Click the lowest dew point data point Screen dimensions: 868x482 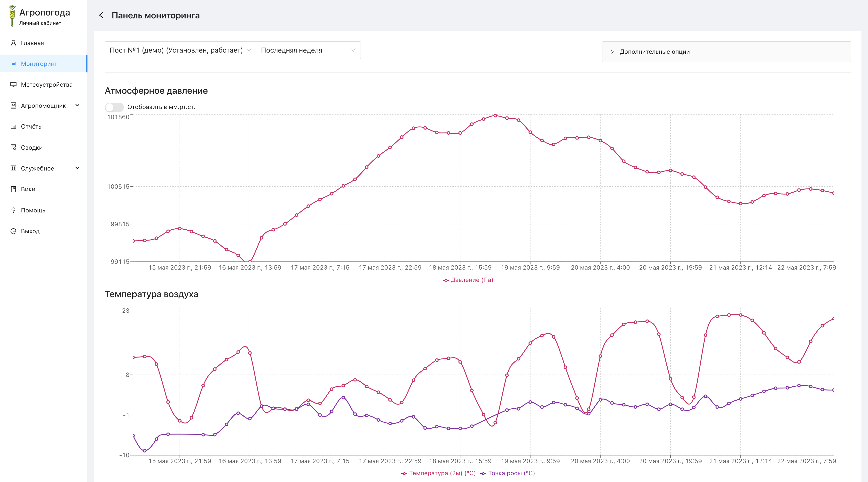[x=145, y=451]
